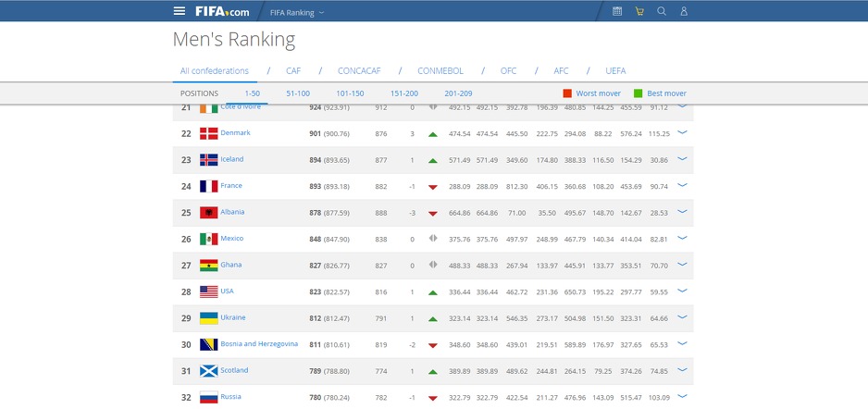Click the Best mover label
Screen dimensions: 868x409
[x=666, y=93]
